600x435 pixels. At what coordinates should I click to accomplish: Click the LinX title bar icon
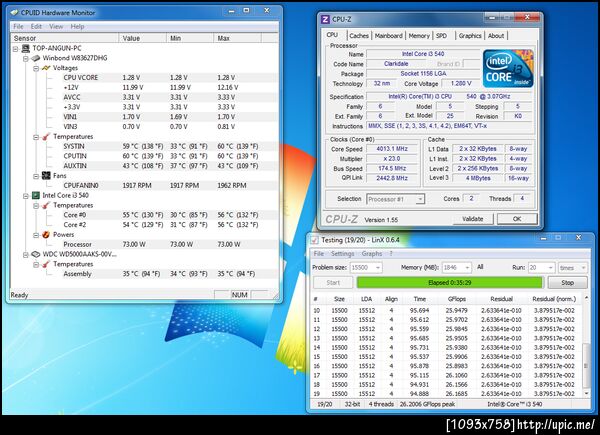tap(314, 240)
